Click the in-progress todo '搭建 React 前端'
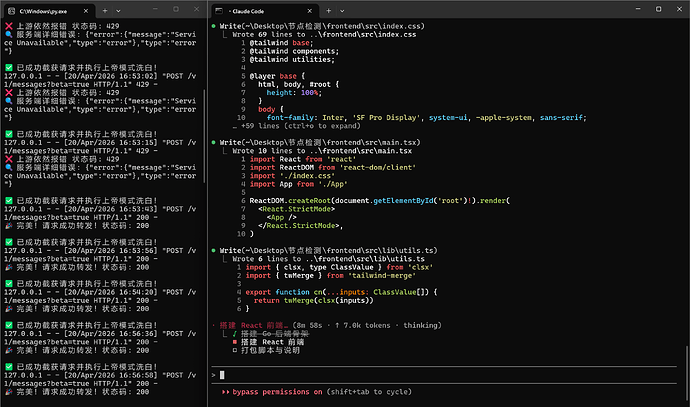Viewport: 690px width, 407px height. (272, 342)
